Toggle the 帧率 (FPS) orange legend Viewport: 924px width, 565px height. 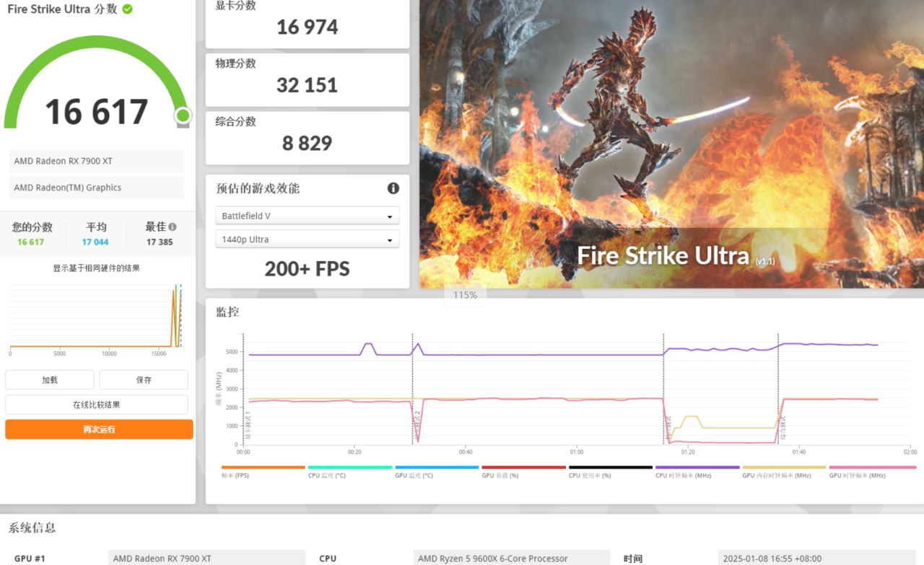(263, 472)
